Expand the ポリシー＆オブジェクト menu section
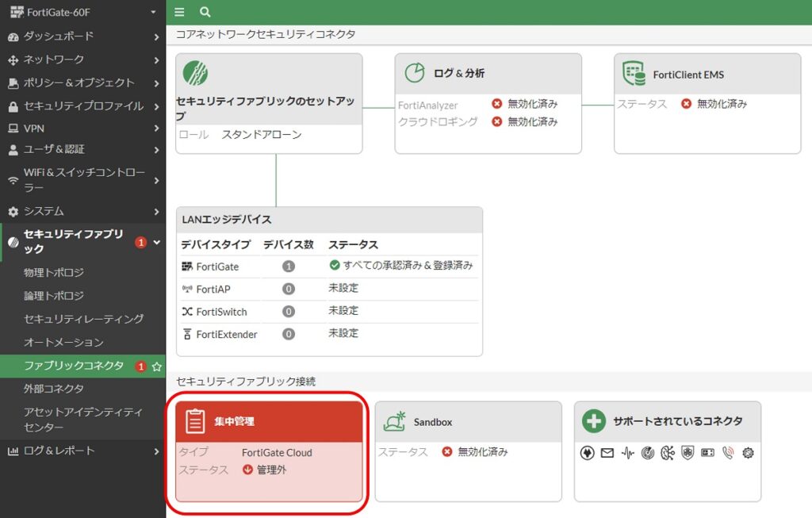Image resolution: width=812 pixels, height=518 pixels. (82, 82)
